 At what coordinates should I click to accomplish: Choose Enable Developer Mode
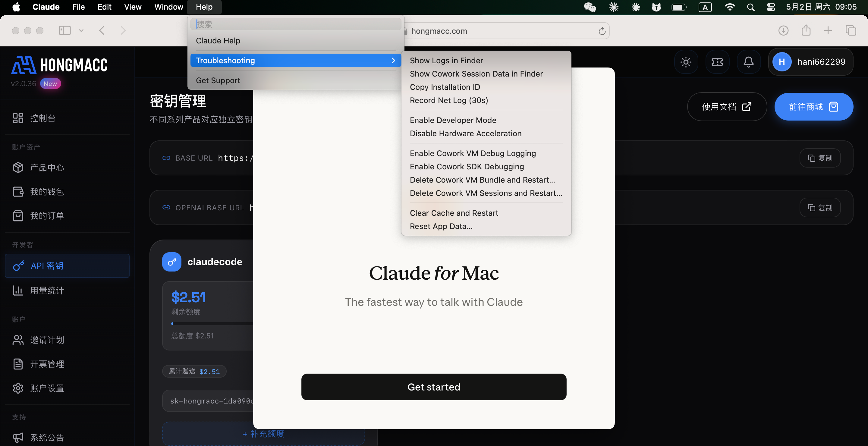[486, 120]
